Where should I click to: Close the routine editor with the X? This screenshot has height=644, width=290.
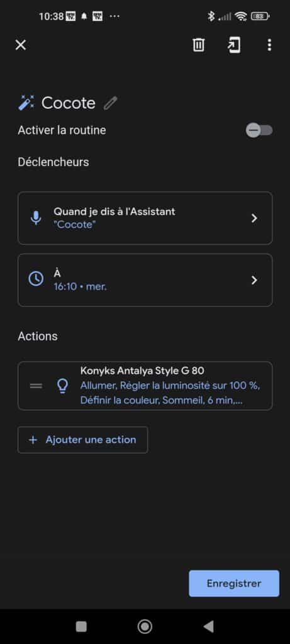(x=21, y=45)
